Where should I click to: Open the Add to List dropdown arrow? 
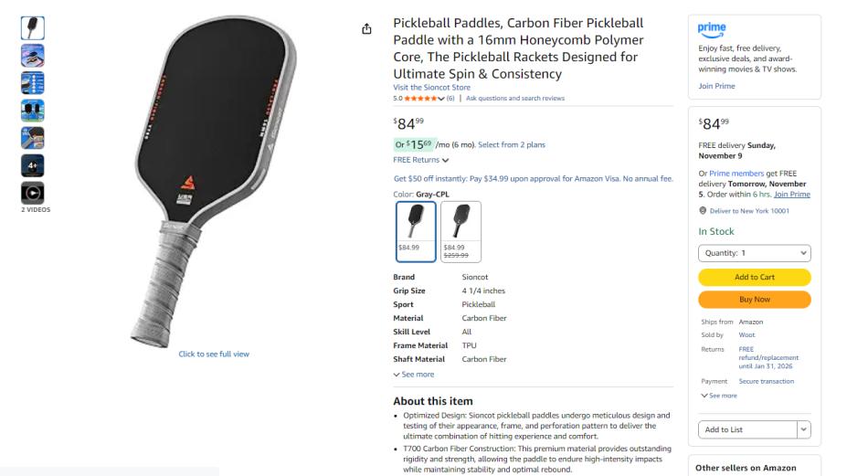tap(803, 429)
